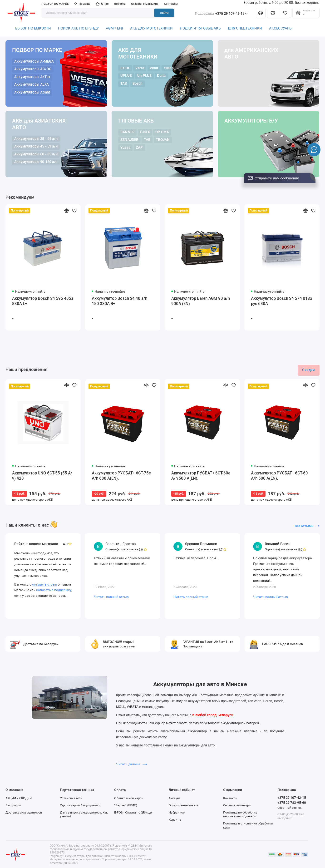Open the user account icon in header
Viewport: 325px width, 868px height.
point(260,13)
